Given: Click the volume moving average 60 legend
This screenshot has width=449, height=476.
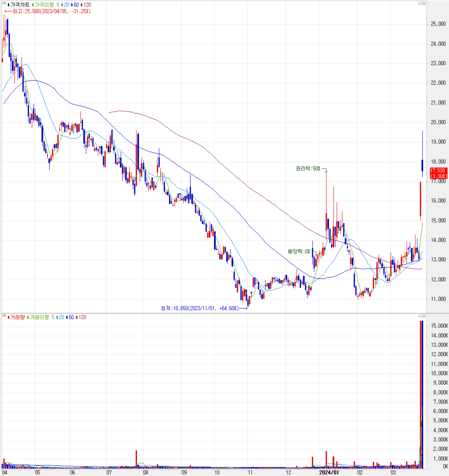Looking at the screenshot, I should pyautogui.click(x=70, y=317).
